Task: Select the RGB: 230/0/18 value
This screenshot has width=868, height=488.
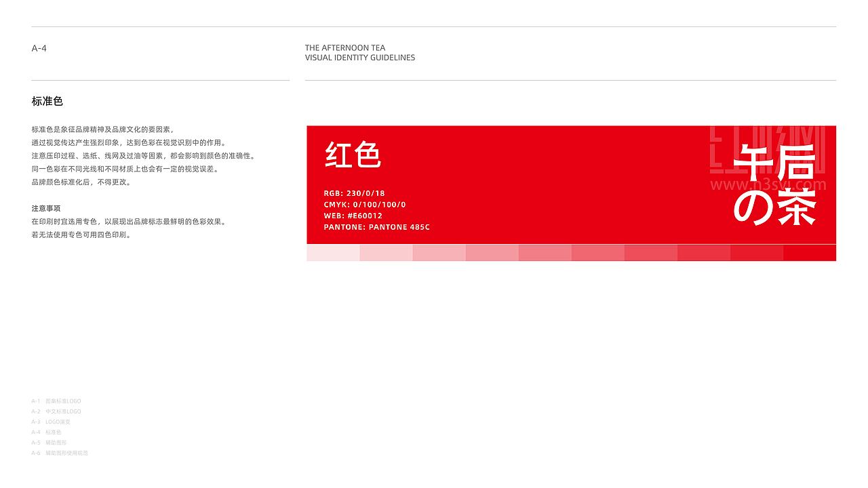Action: pyautogui.click(x=354, y=193)
